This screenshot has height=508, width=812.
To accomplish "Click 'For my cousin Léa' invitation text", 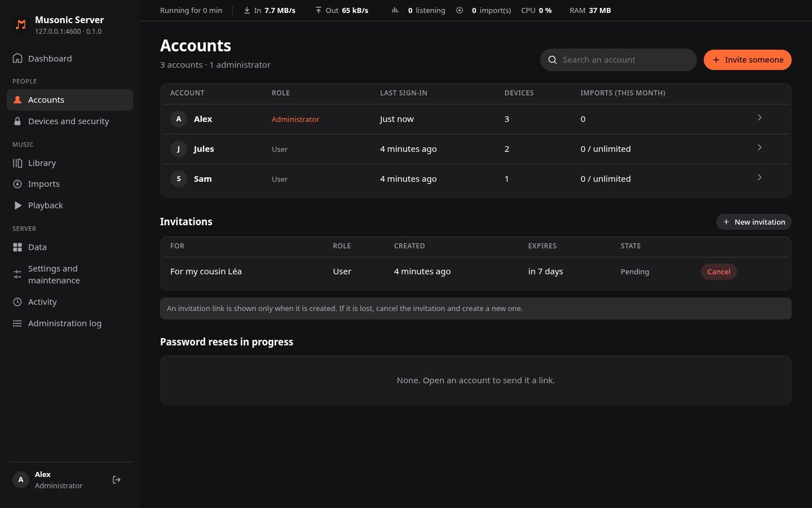I will click(206, 271).
